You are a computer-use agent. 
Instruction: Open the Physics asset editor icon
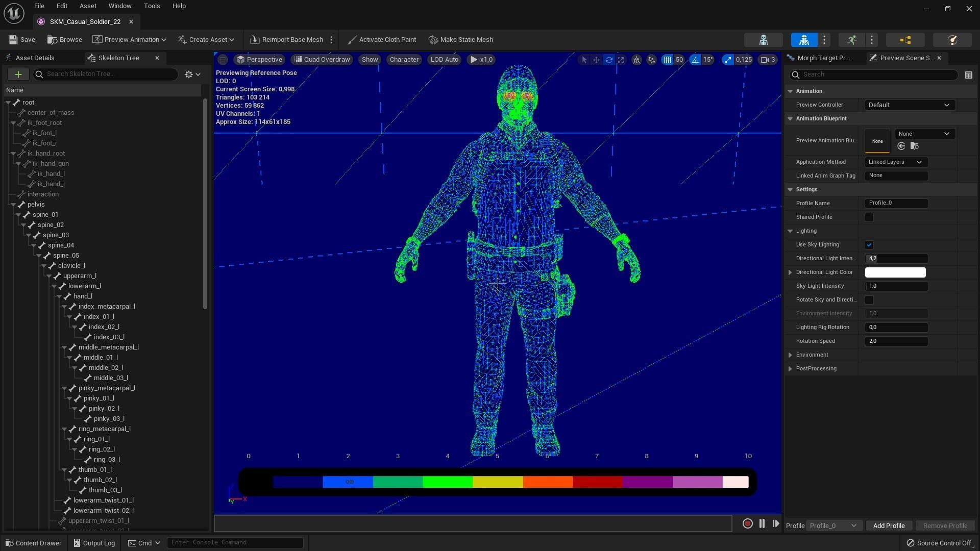tap(952, 40)
